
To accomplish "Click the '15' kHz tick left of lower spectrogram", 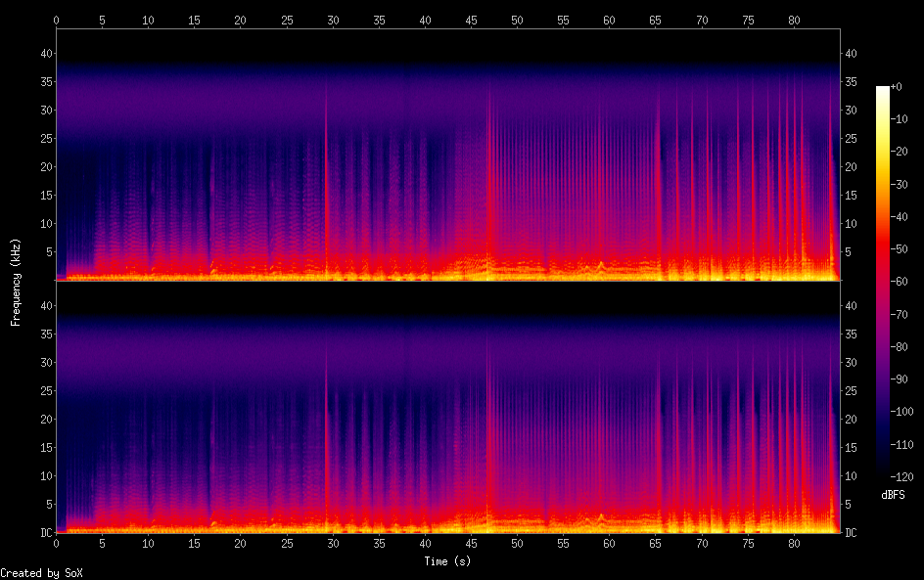I will 47,448.
